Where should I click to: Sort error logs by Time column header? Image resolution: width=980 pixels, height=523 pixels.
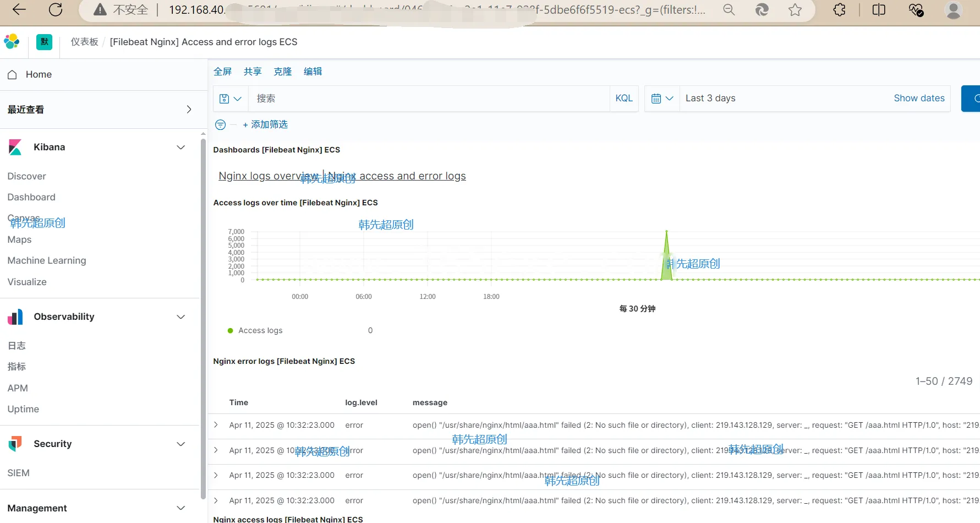(x=239, y=402)
